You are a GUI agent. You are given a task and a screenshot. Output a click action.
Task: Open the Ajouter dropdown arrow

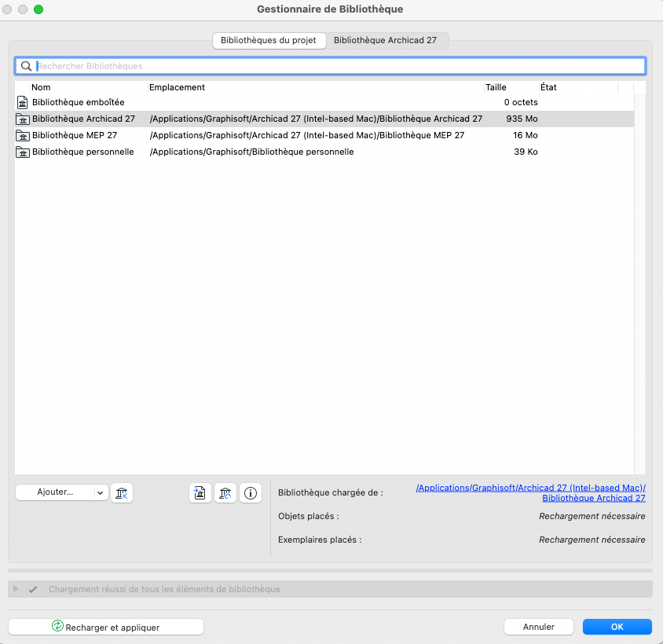point(101,492)
